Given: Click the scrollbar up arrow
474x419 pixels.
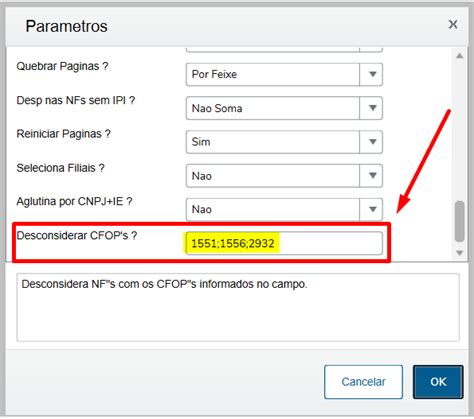Looking at the screenshot, I should [460, 56].
